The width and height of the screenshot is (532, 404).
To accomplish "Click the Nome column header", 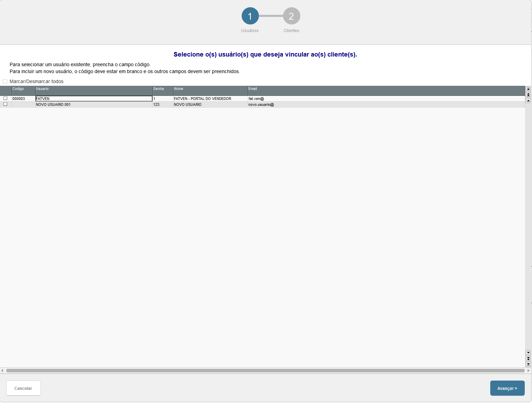I will pyautogui.click(x=210, y=91).
